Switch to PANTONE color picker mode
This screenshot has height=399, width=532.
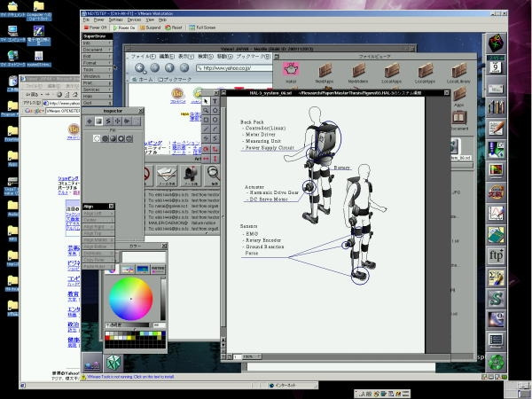(x=158, y=270)
